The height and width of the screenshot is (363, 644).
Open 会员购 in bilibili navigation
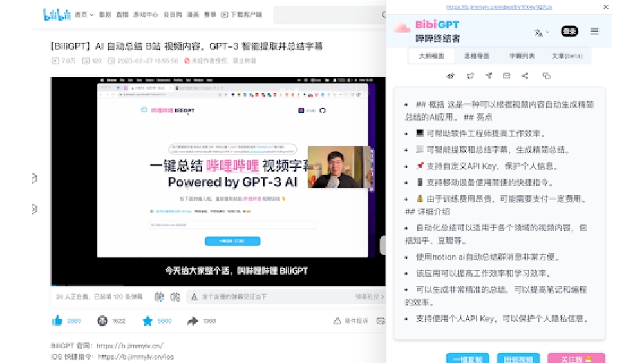[x=173, y=15]
